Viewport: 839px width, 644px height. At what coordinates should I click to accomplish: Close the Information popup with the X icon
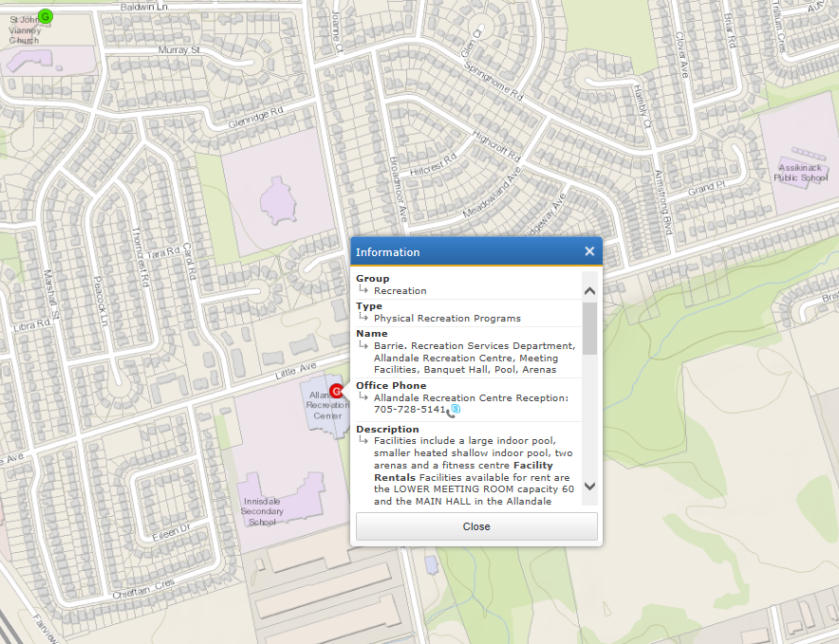(589, 251)
